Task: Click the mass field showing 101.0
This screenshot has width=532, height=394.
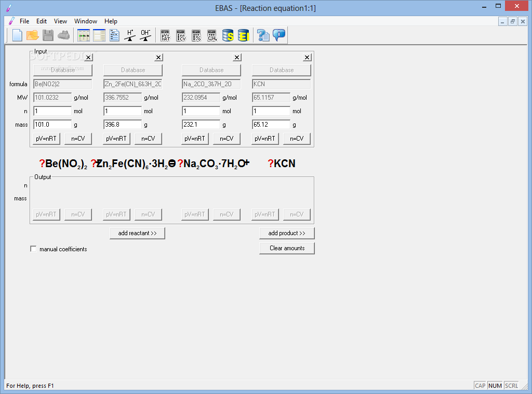Action: [52, 125]
